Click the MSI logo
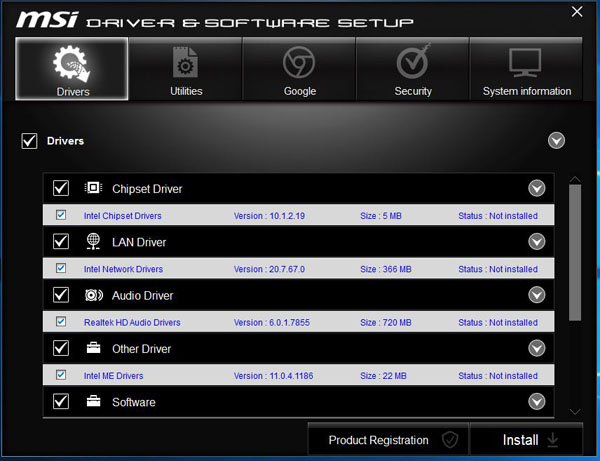The image size is (600, 461). [x=47, y=19]
